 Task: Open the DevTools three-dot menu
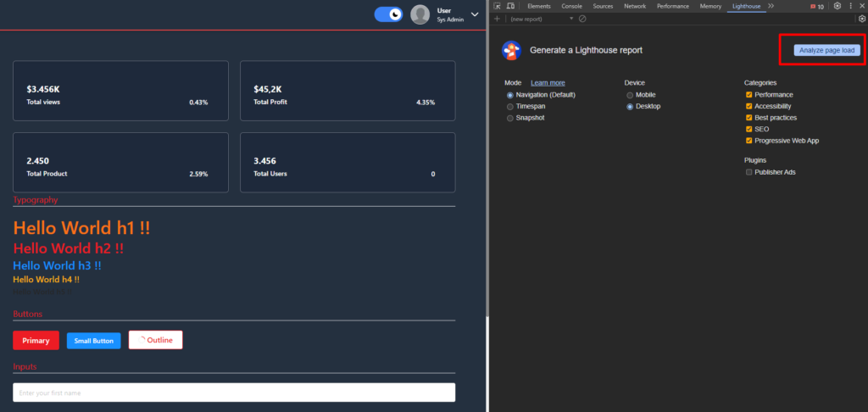pos(850,6)
